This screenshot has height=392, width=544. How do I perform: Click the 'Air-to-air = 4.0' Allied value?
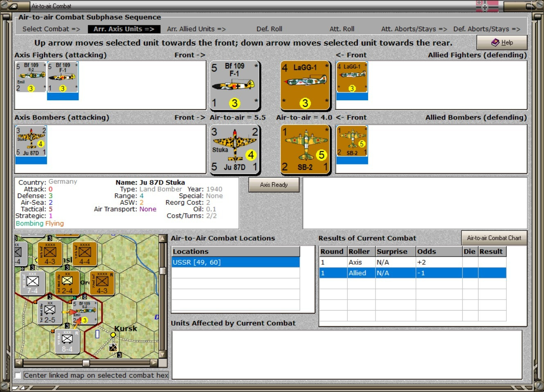[304, 117]
